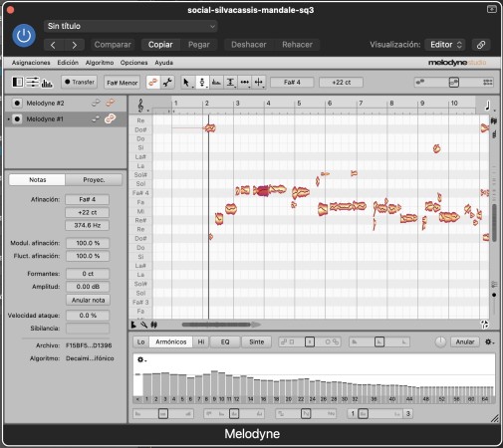The height and width of the screenshot is (448, 503).
Task: Select the main arrow tool
Action: click(x=186, y=83)
